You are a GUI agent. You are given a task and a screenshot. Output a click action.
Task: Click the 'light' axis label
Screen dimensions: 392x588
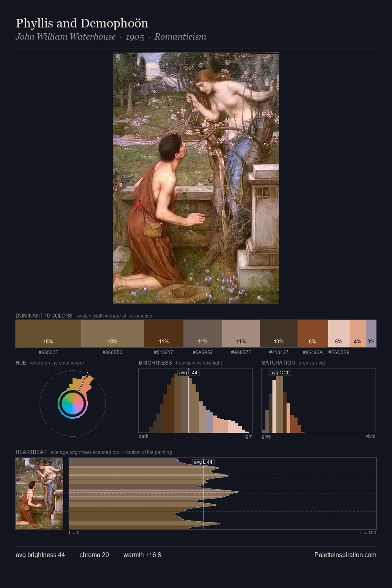tap(248, 436)
